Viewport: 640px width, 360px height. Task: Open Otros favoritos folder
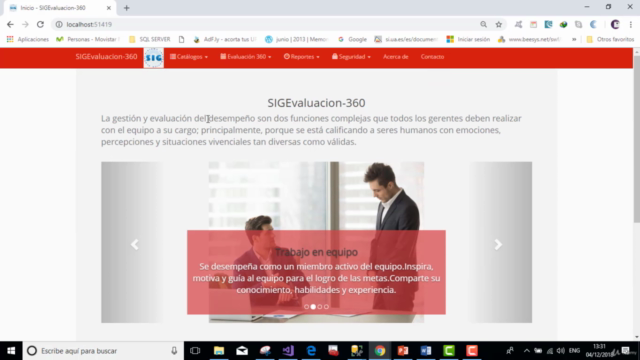click(610, 39)
